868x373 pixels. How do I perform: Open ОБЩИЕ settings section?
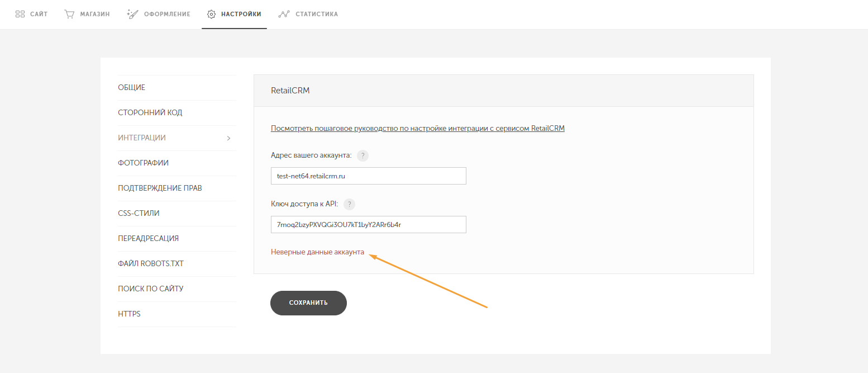point(177,88)
